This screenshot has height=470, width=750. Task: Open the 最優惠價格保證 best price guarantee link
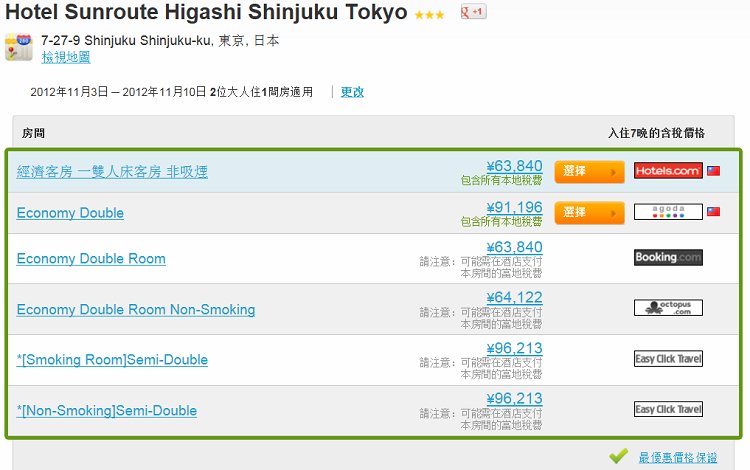pyautogui.click(x=678, y=458)
